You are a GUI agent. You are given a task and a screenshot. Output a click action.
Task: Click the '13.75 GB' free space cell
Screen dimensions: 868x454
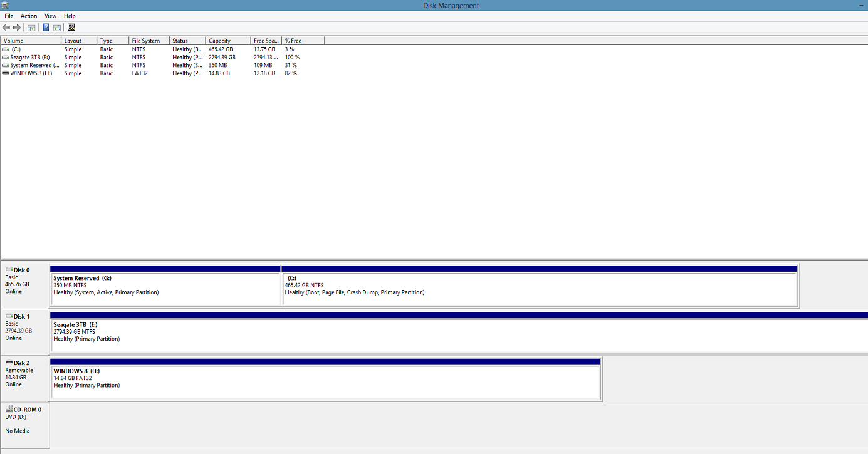tap(264, 49)
